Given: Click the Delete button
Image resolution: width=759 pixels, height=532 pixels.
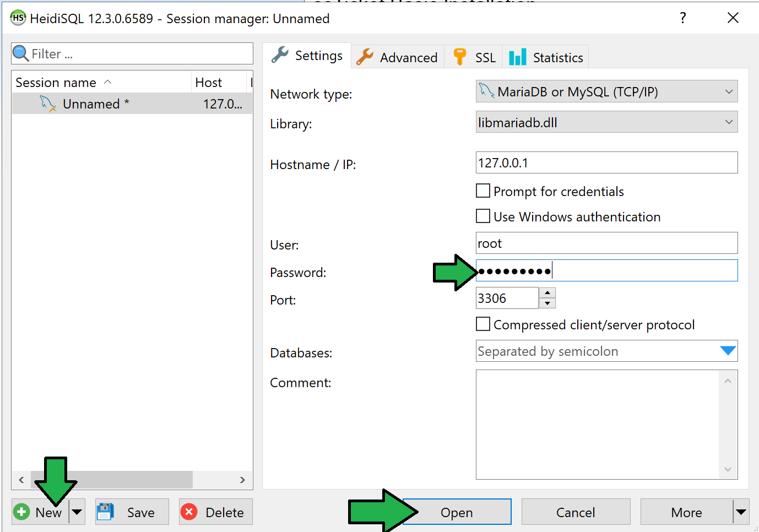Looking at the screenshot, I should tap(216, 512).
